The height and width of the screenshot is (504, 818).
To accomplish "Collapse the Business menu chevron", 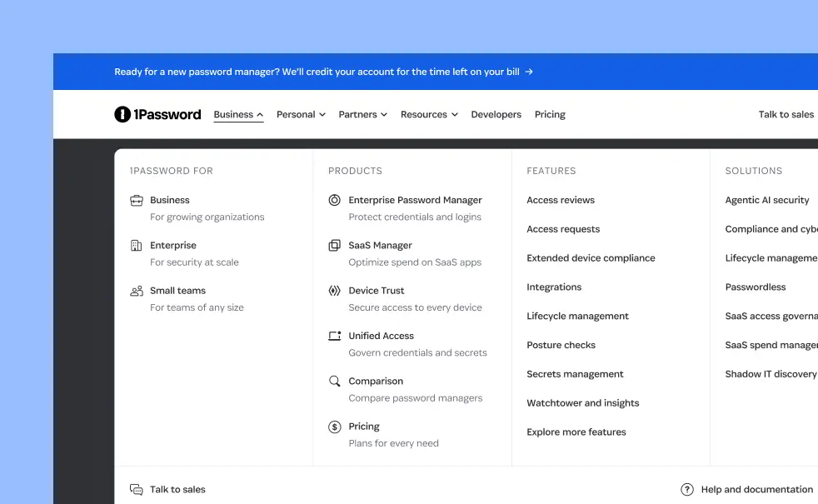I will [260, 115].
